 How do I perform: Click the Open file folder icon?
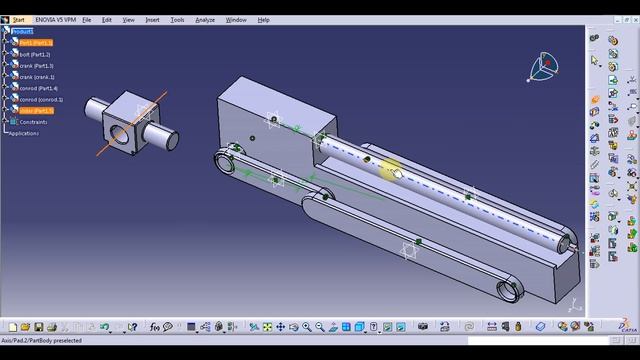pyautogui.click(x=25, y=327)
